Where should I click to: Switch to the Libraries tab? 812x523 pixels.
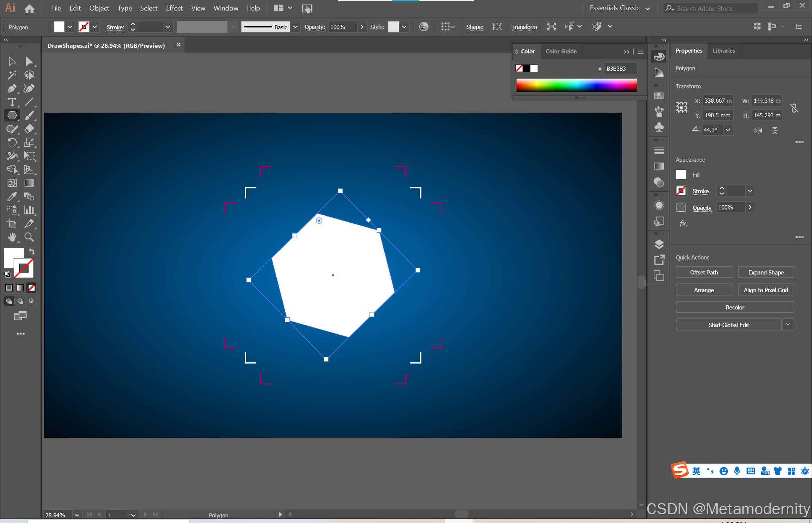(724, 51)
